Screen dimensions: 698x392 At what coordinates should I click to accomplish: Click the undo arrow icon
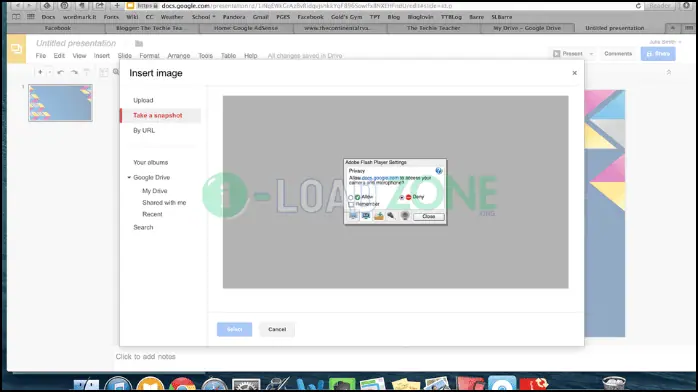click(61, 72)
